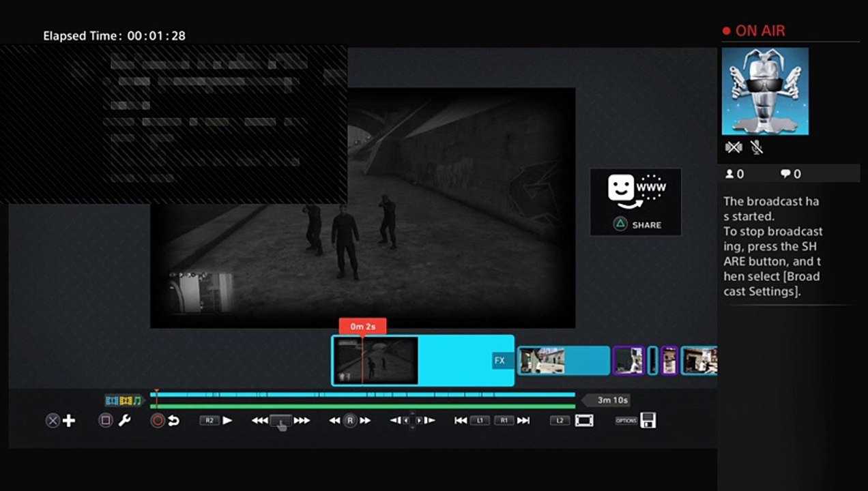The image size is (868, 491).
Task: Toggle fullscreen preview with L2 icon
Action: [x=584, y=421]
